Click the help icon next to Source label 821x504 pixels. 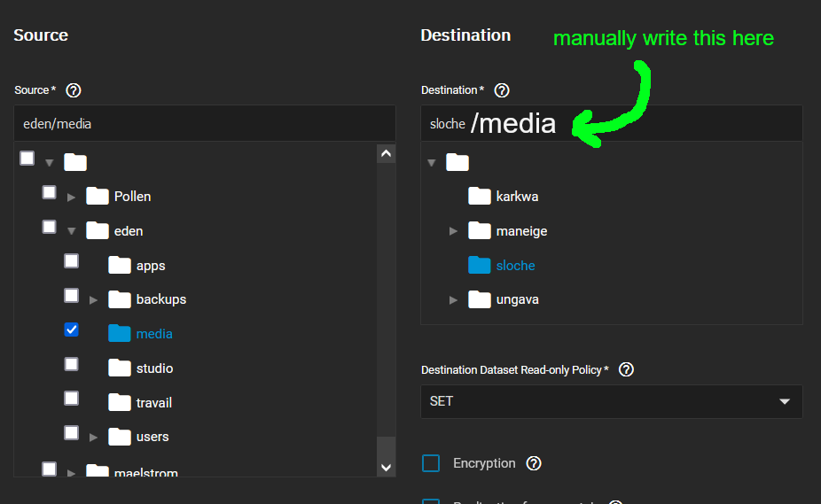pyautogui.click(x=74, y=90)
